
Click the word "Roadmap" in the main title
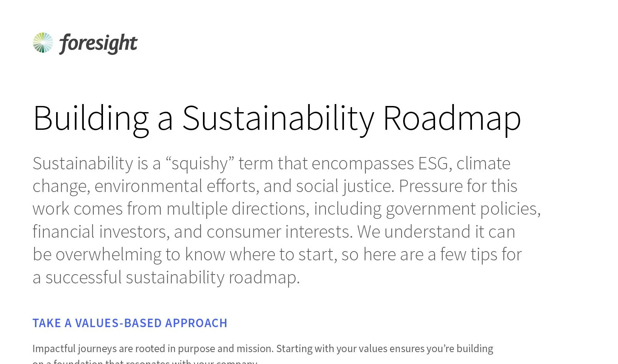(452, 118)
